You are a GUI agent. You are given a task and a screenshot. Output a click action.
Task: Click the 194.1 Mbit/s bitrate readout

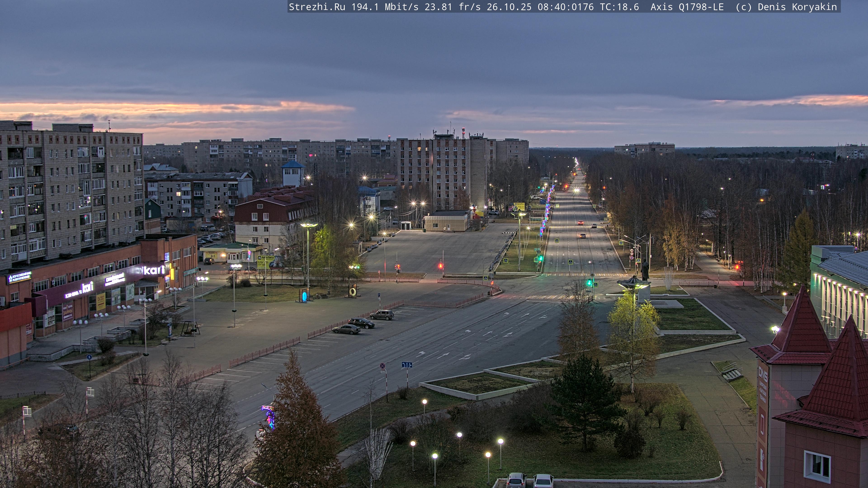coord(385,7)
